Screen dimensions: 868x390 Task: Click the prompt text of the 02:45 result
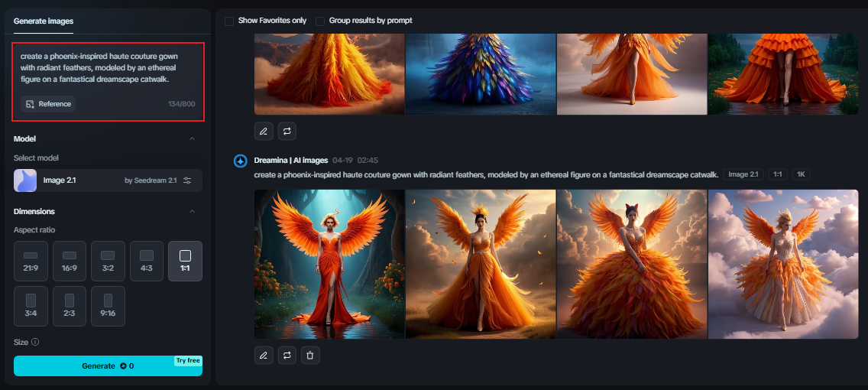(x=486, y=174)
